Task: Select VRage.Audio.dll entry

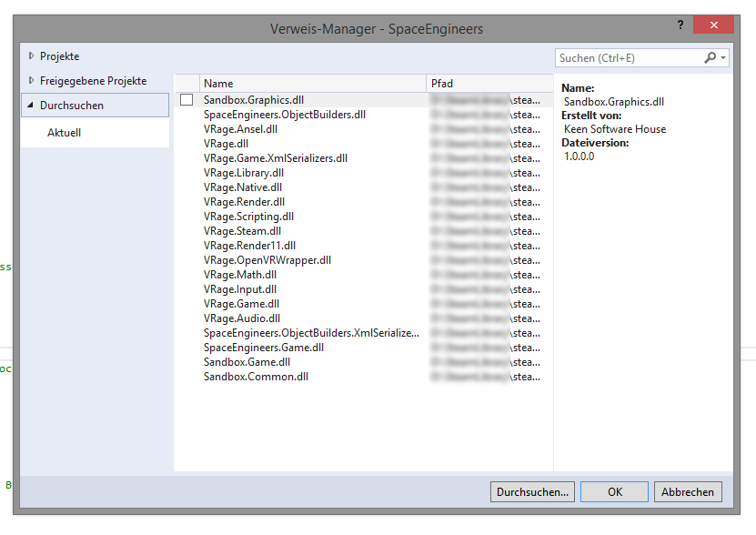Action: 364,318
